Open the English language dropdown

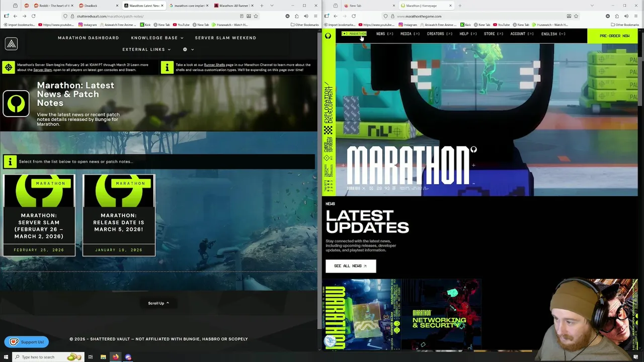click(553, 34)
